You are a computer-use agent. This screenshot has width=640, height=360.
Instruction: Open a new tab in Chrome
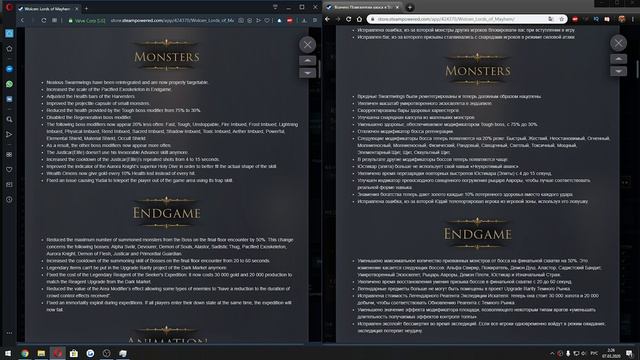coord(410,7)
